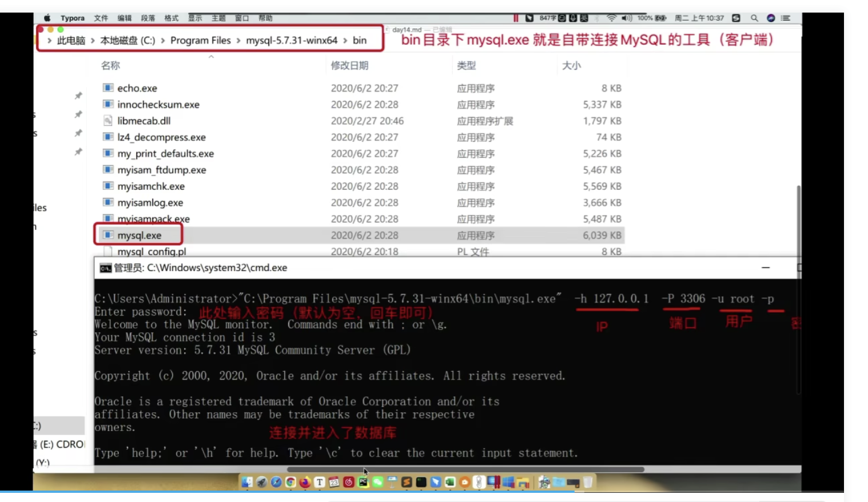This screenshot has width=868, height=502.
Task: Select myisamchk.exe file
Action: click(151, 186)
